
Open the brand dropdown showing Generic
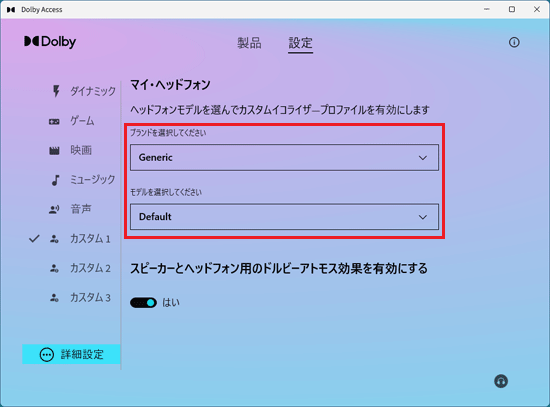click(x=284, y=158)
